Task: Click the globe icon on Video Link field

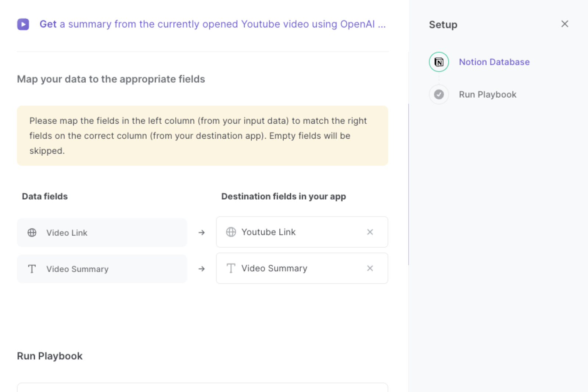Action: click(32, 232)
